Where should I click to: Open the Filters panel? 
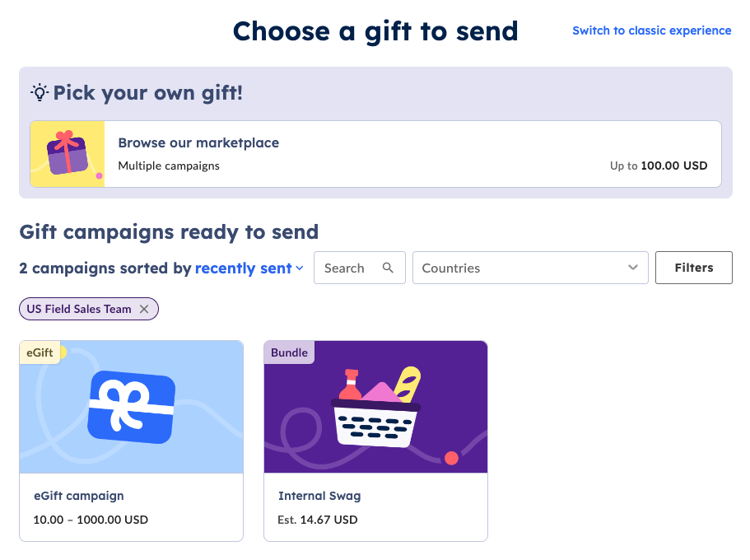693,268
